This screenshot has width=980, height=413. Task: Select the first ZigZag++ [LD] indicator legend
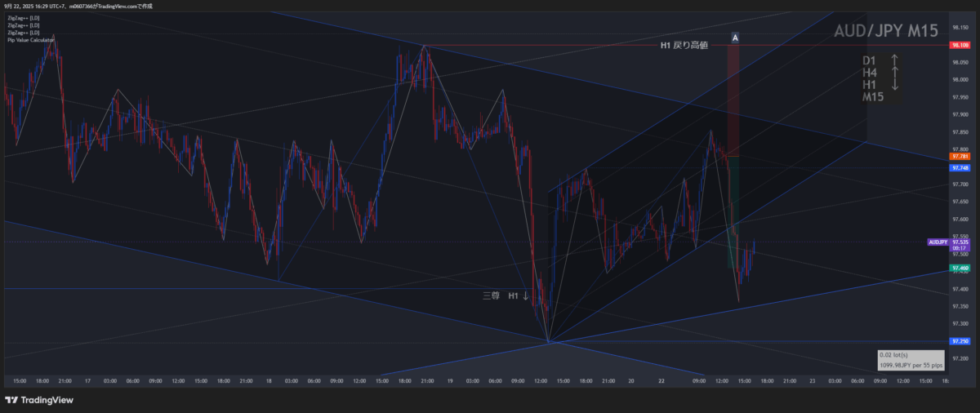tap(23, 17)
